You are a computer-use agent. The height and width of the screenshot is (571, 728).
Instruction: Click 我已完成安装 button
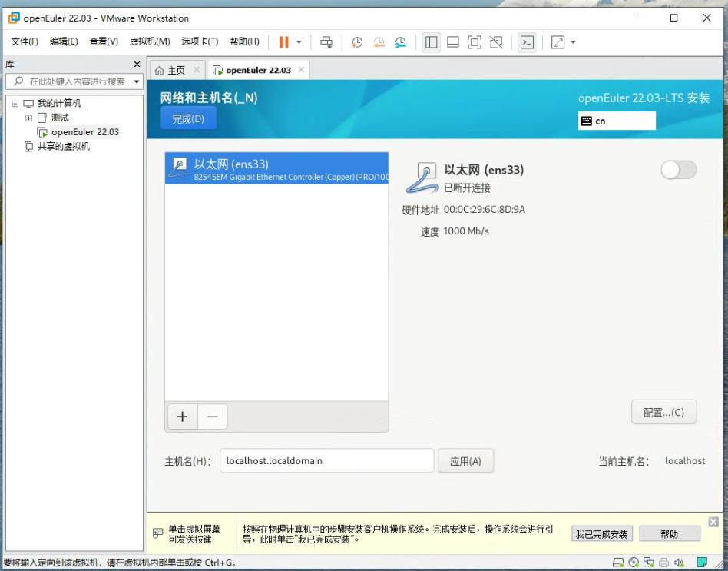pyautogui.click(x=602, y=534)
